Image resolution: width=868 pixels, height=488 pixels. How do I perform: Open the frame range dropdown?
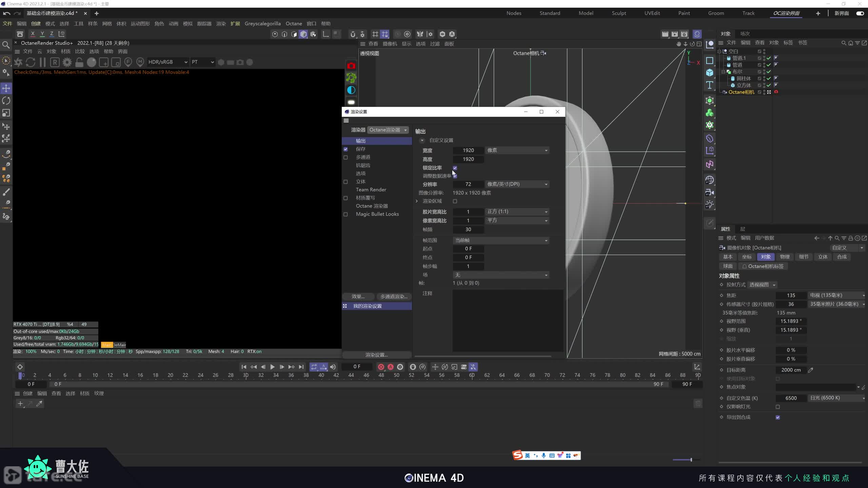(501, 240)
